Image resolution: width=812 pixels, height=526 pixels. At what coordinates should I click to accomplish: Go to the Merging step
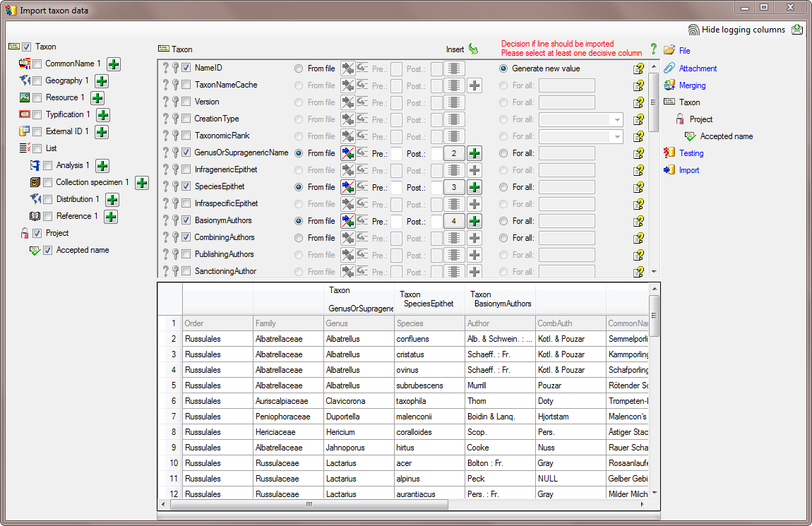[x=692, y=85]
